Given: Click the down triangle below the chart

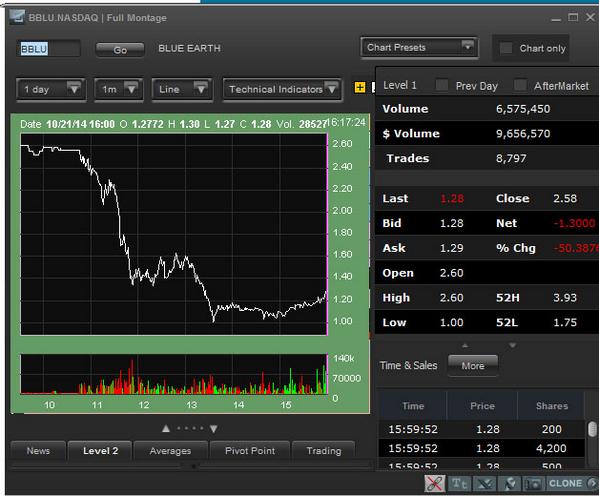Looking at the screenshot, I should point(214,429).
